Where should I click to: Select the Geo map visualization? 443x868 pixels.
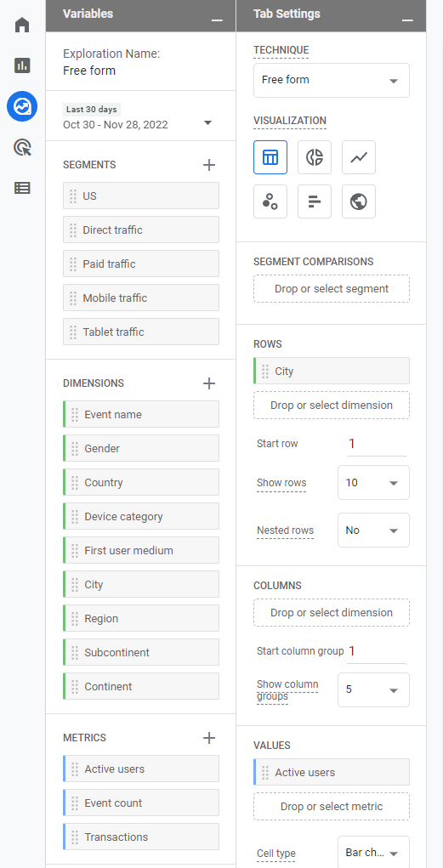coord(359,201)
